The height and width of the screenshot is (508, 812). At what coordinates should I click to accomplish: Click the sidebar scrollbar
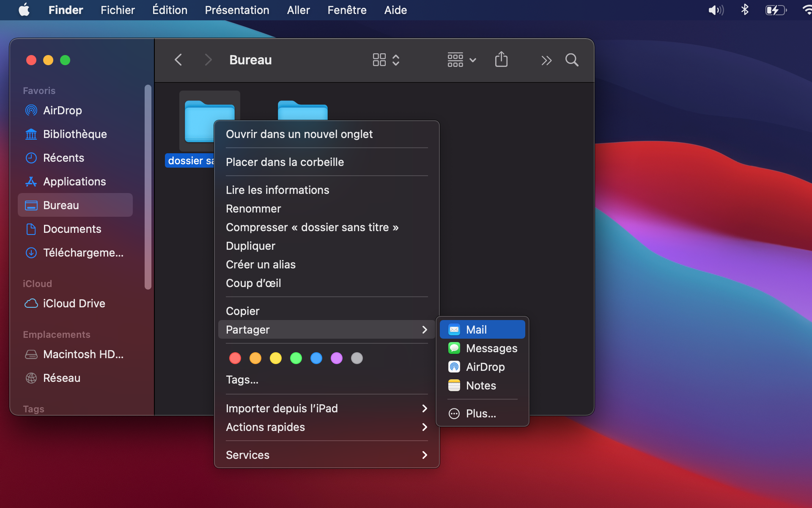(148, 187)
